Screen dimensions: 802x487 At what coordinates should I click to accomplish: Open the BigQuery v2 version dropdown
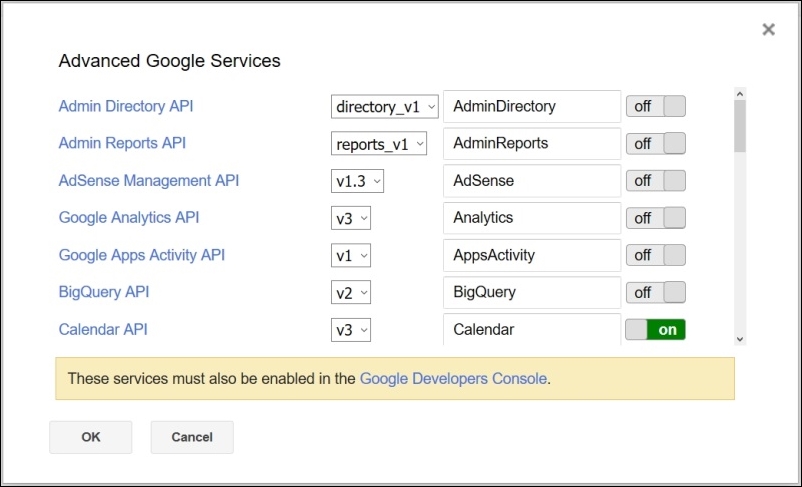(x=351, y=293)
